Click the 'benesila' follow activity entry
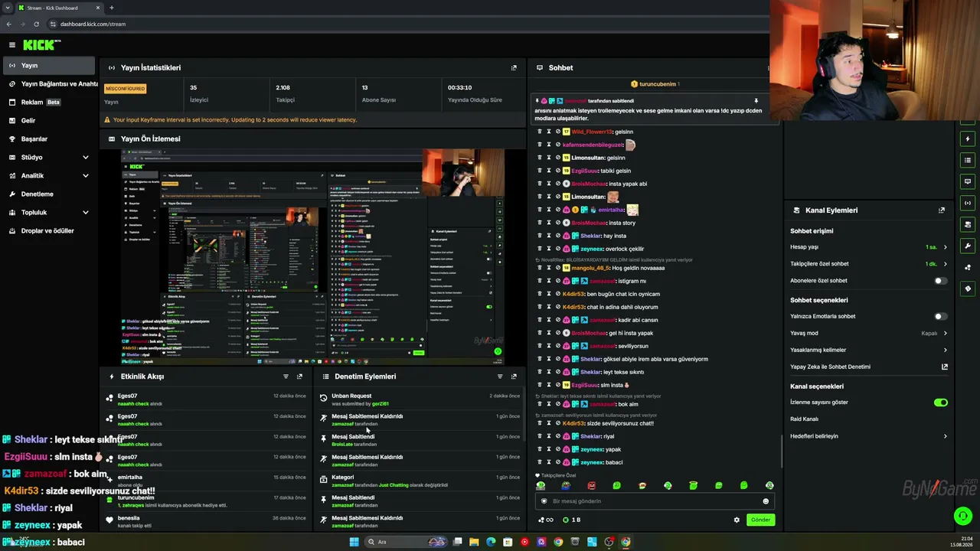 pos(207,521)
